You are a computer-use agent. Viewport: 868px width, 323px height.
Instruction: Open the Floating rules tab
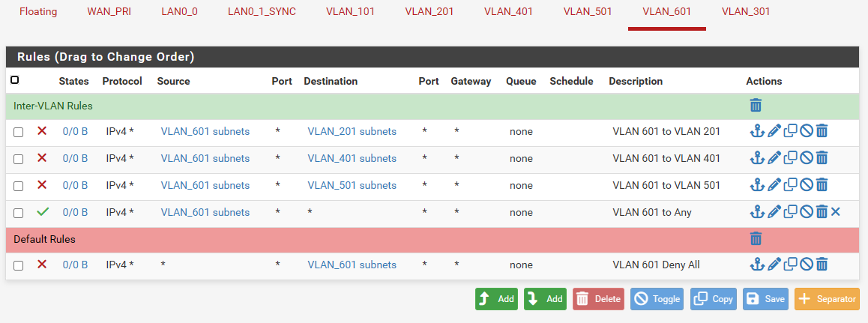(x=37, y=12)
